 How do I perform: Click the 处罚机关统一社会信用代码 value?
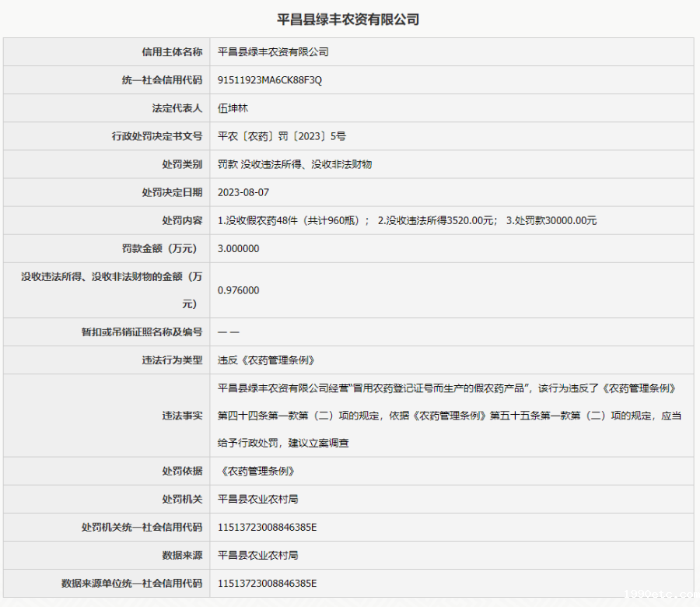[x=268, y=528]
